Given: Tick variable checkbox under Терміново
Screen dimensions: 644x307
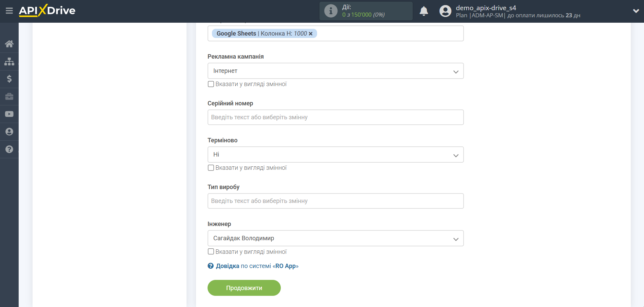Looking at the screenshot, I should click(x=211, y=168).
